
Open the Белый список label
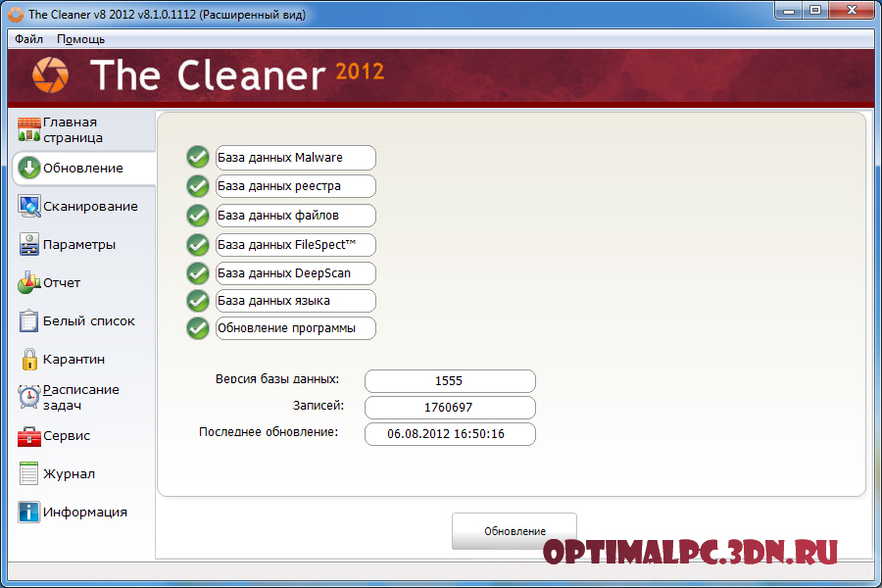pos(89,320)
